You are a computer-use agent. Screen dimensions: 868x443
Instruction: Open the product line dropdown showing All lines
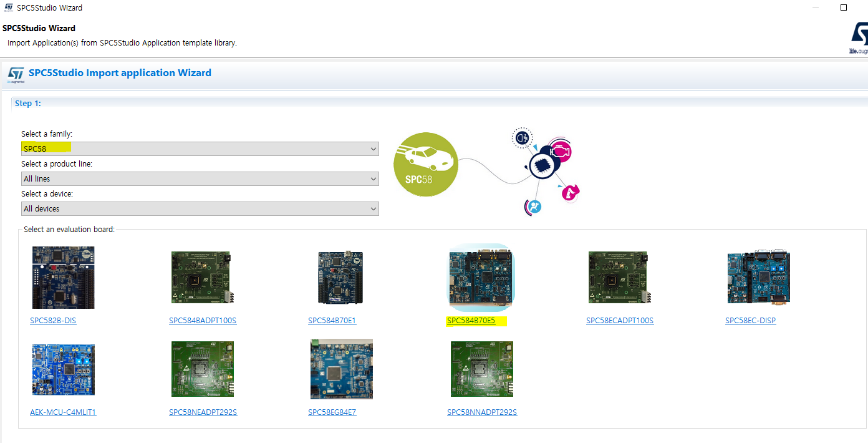coord(200,178)
